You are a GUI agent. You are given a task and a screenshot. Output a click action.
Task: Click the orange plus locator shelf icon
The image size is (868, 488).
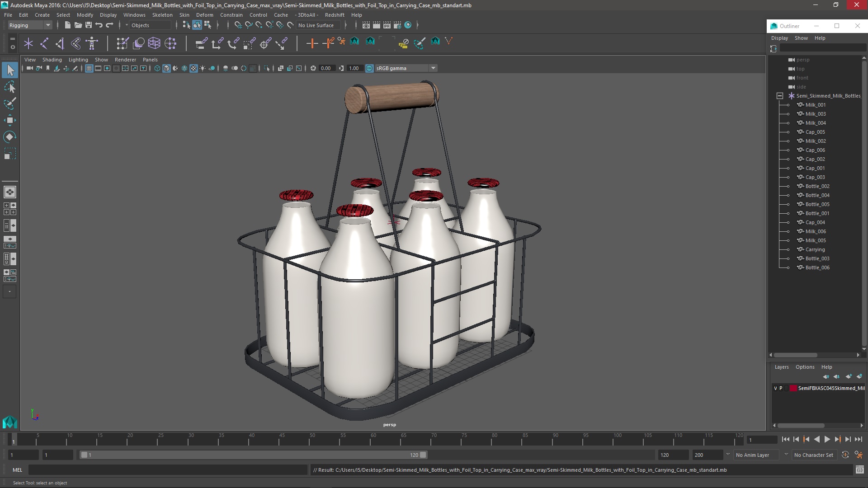click(x=312, y=43)
